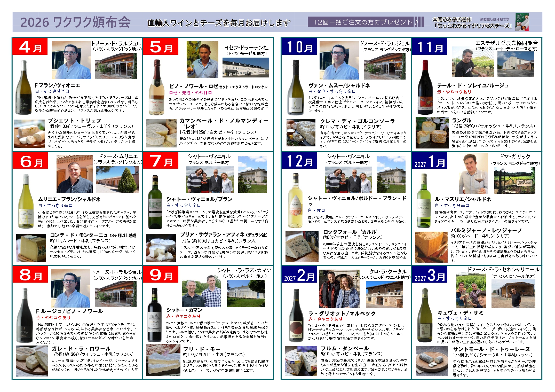Click the April month label
This screenshot has width=555, height=392.
30,47
